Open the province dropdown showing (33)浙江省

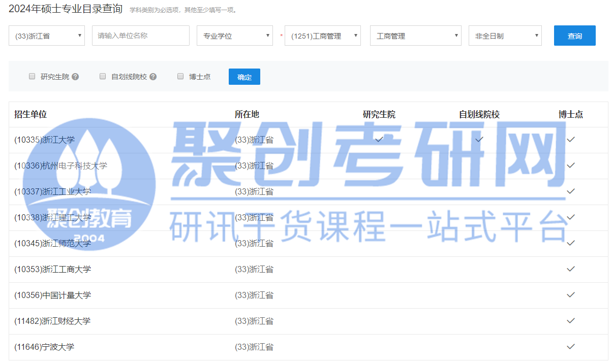click(47, 36)
